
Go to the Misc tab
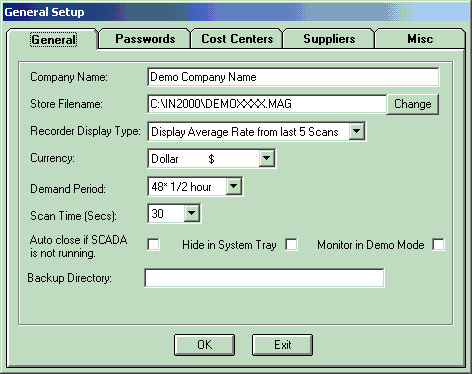tap(420, 39)
